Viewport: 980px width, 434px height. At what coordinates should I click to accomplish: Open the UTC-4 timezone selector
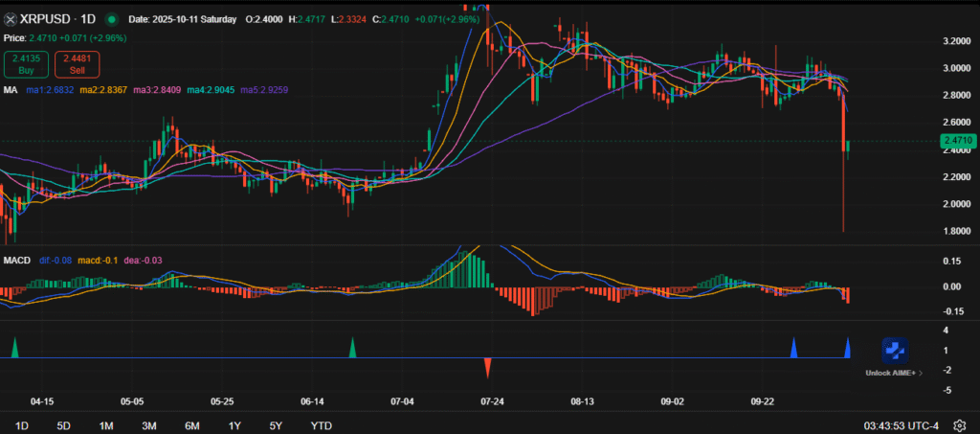924,425
